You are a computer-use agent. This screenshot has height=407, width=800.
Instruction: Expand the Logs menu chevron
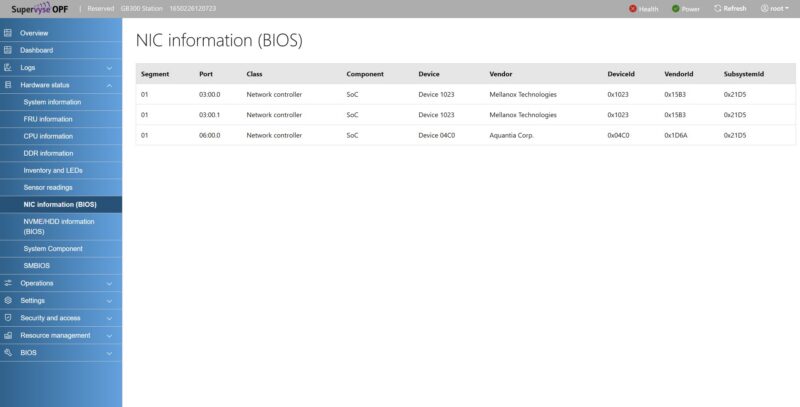tap(109, 68)
